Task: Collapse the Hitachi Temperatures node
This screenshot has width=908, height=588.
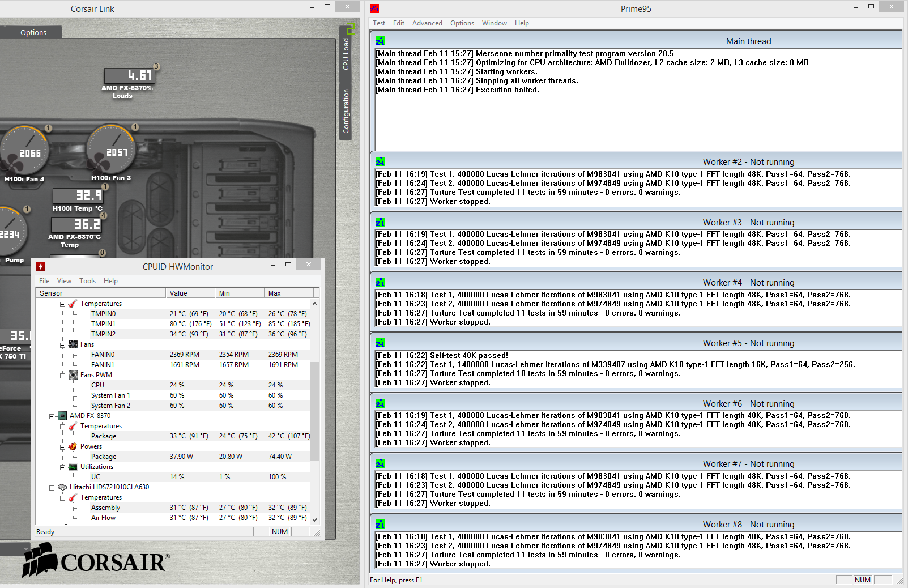Action: pos(63,497)
